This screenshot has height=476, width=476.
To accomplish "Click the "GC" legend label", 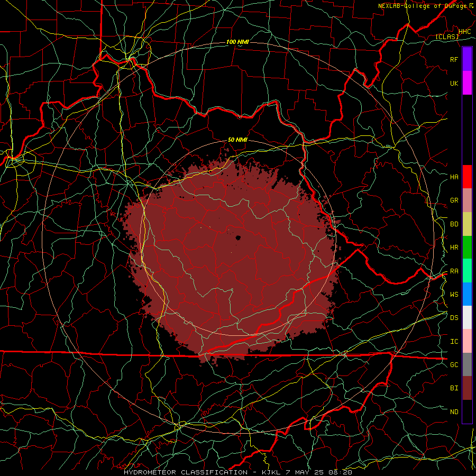I will pos(454,364).
